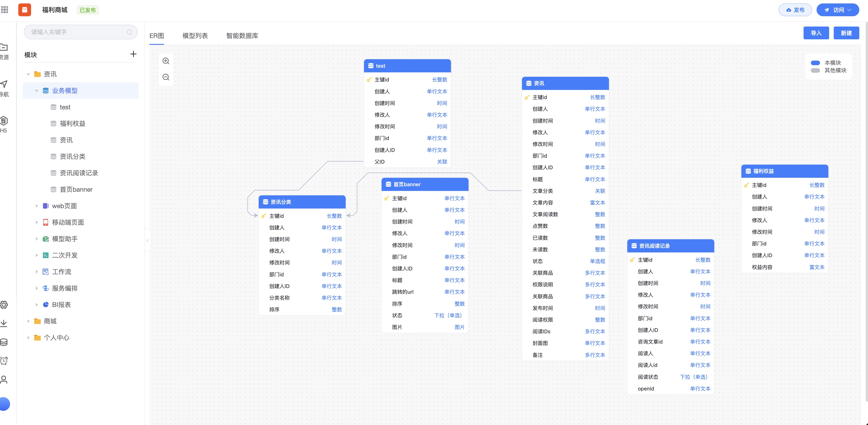Expand the 服务编排 tree node
Screen dimensions: 868x425
tap(37, 288)
